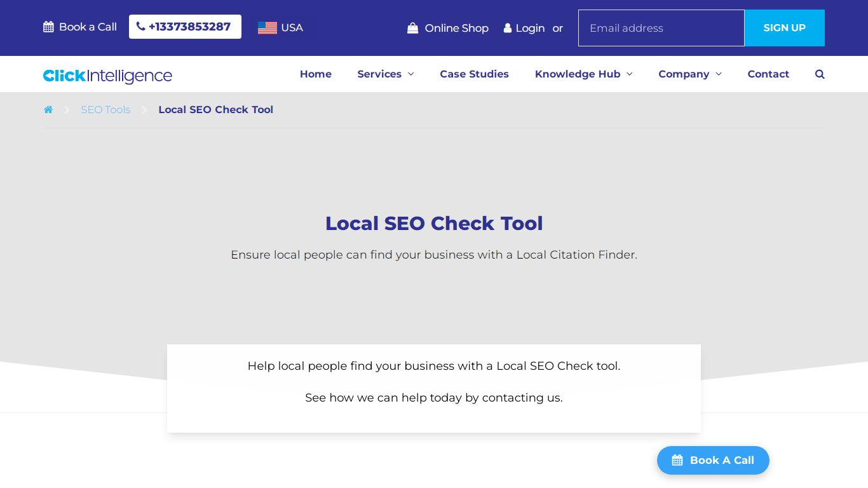This screenshot has width=868, height=488.
Task: Click the floating Book A Call button
Action: coord(713,460)
